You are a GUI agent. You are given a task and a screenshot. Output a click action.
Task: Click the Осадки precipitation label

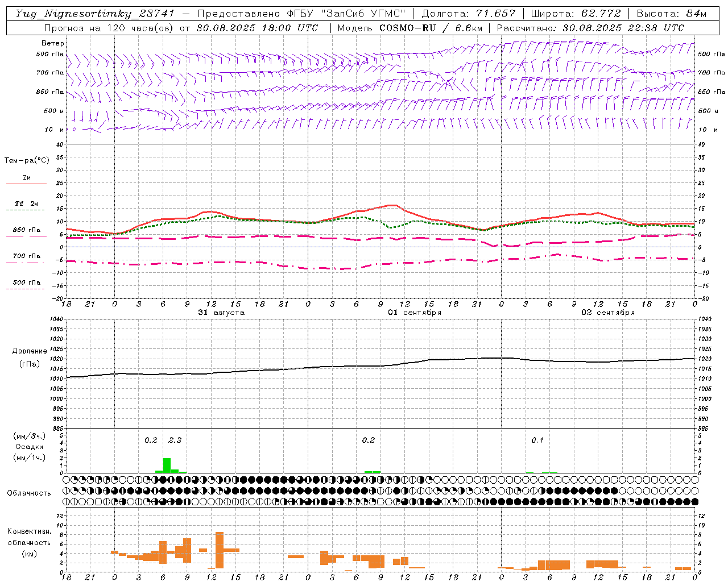[29, 447]
